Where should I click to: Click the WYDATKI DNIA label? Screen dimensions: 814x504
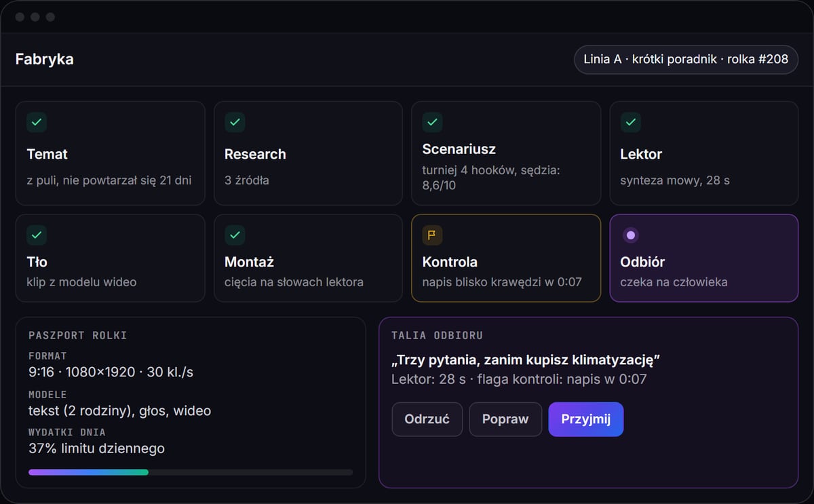(x=67, y=432)
